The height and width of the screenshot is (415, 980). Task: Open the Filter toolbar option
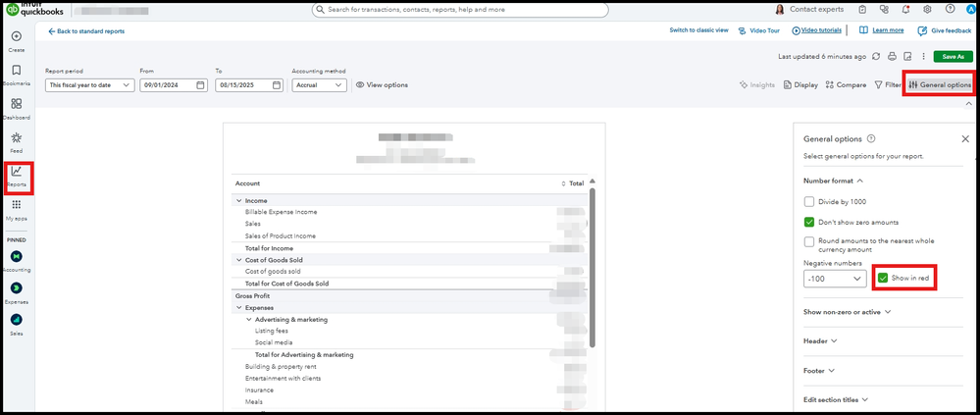887,85
